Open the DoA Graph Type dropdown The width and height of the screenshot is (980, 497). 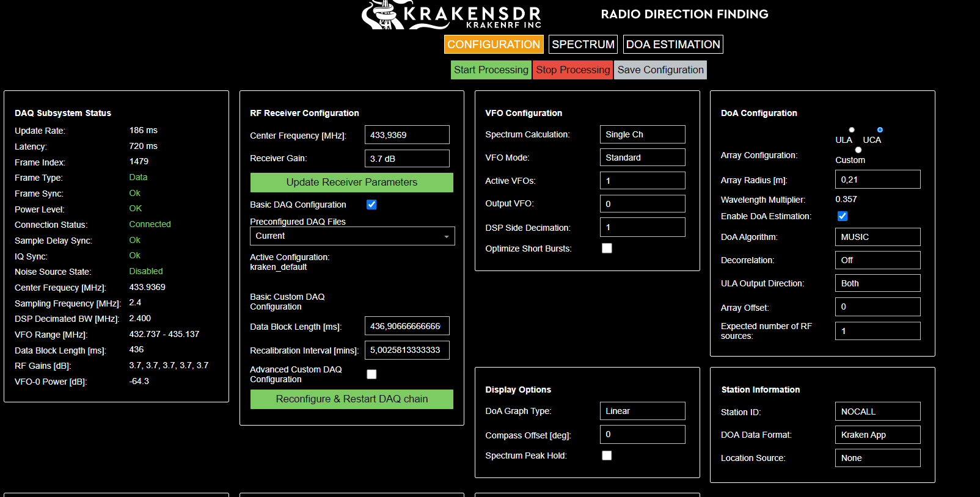click(643, 411)
